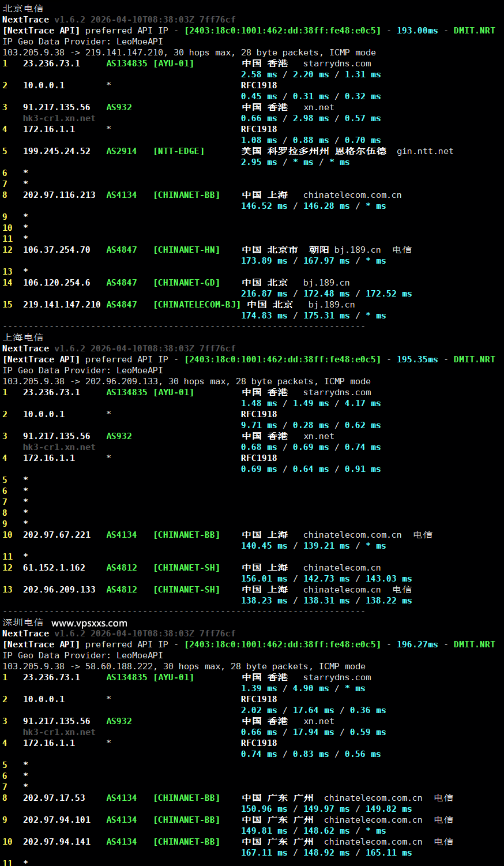
Task: Click the [CHINATELECOM-BJ] network tag
Action: (x=197, y=305)
